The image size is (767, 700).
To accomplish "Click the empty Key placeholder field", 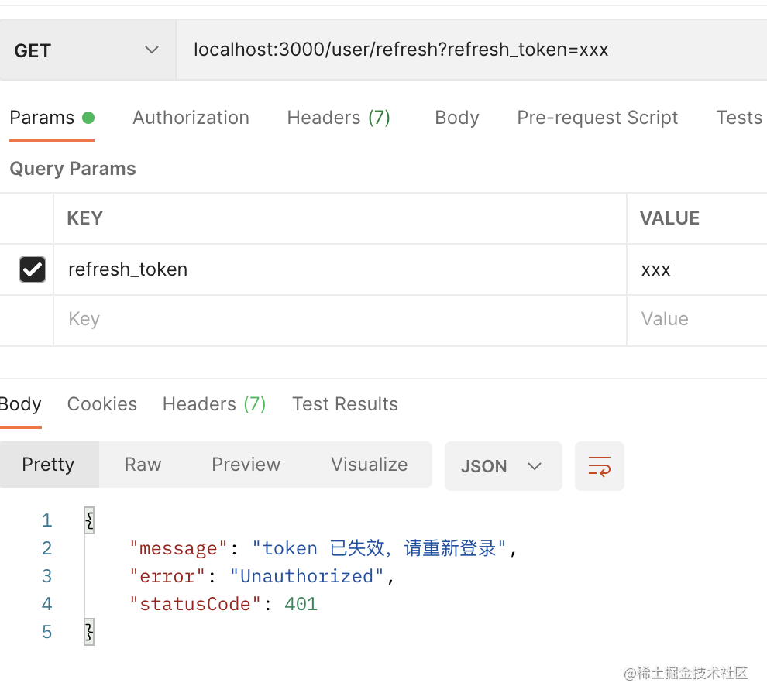I will point(339,320).
